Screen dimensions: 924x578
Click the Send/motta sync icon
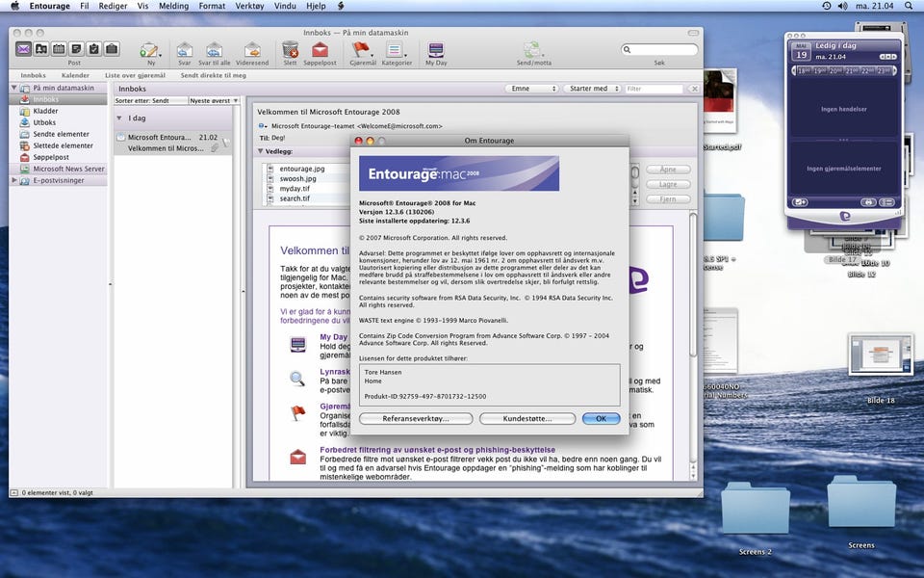pos(532,49)
